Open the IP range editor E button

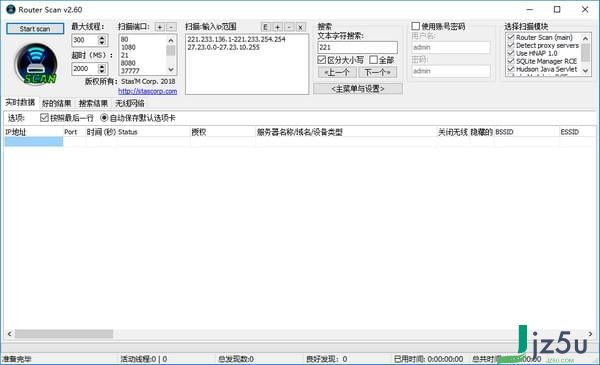[x=266, y=27]
